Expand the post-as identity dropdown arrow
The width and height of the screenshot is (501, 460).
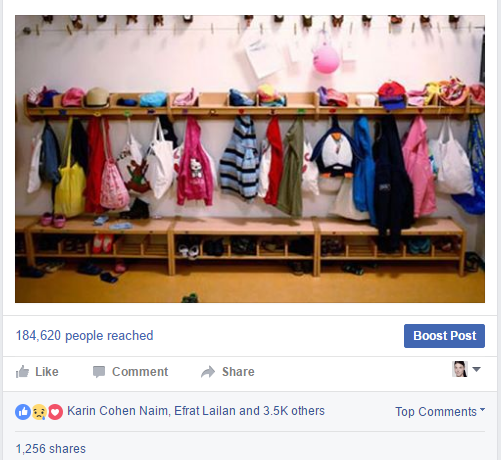[x=477, y=369]
